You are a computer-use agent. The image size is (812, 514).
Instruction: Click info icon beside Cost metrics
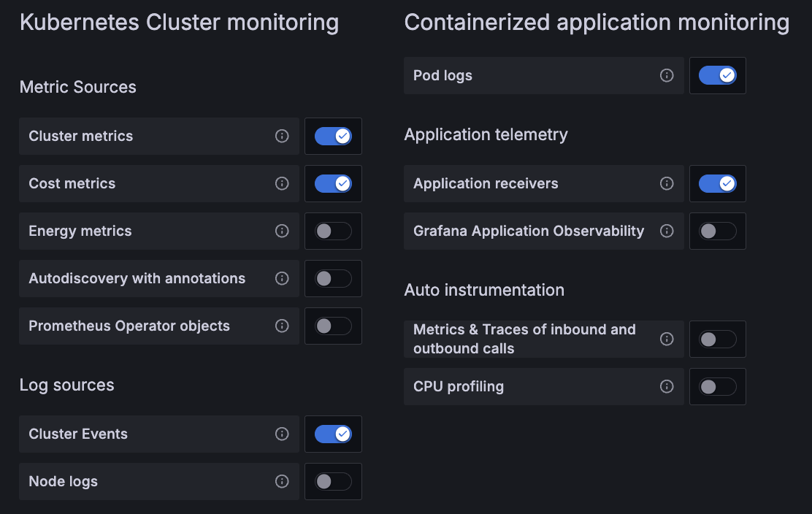click(x=282, y=183)
